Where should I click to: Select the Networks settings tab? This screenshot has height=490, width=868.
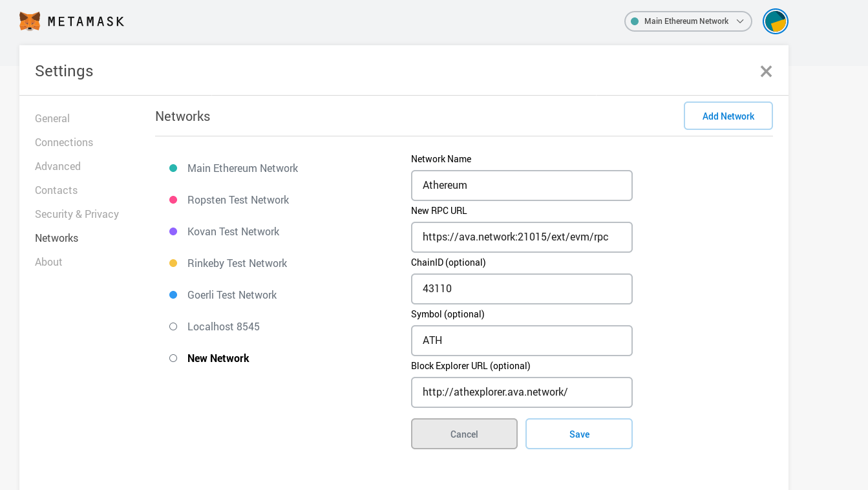point(56,238)
